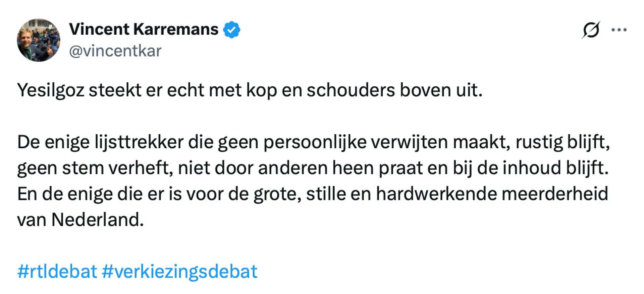Follow the #verkiezingsdebat hashtag link
This screenshot has height=294, width=644.
tap(179, 271)
